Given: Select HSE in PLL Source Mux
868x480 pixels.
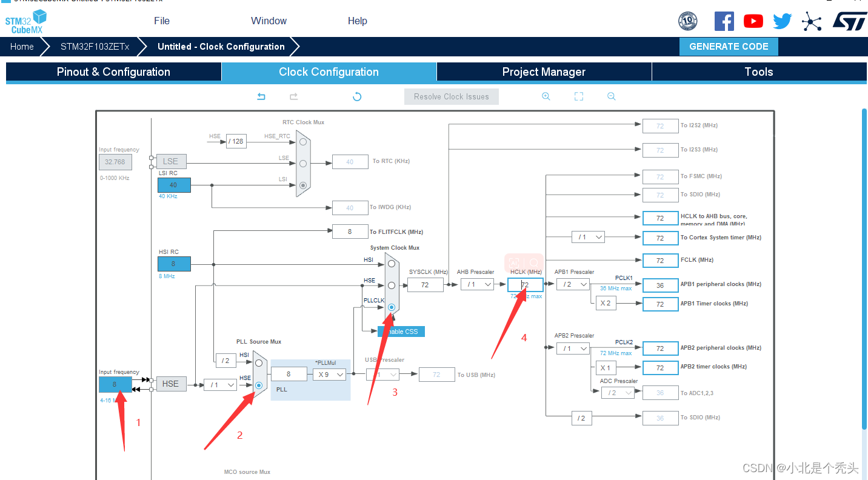Looking at the screenshot, I should click(259, 385).
